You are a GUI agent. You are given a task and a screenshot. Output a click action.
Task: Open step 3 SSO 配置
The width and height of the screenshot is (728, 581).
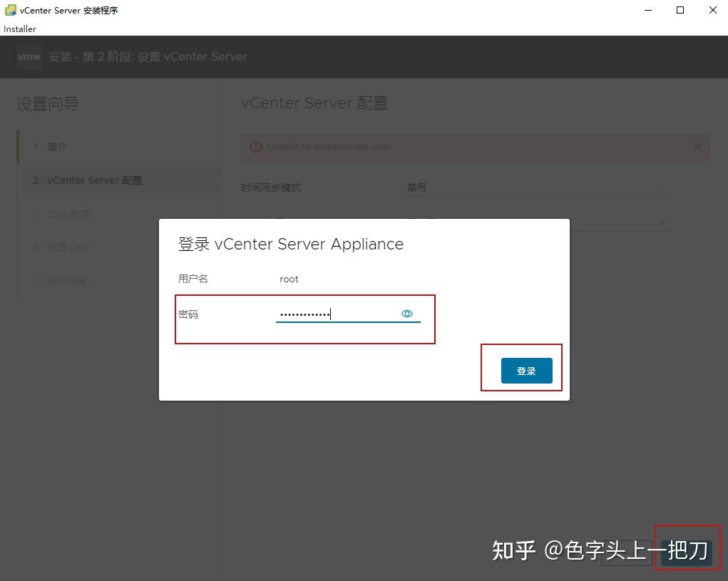(63, 214)
